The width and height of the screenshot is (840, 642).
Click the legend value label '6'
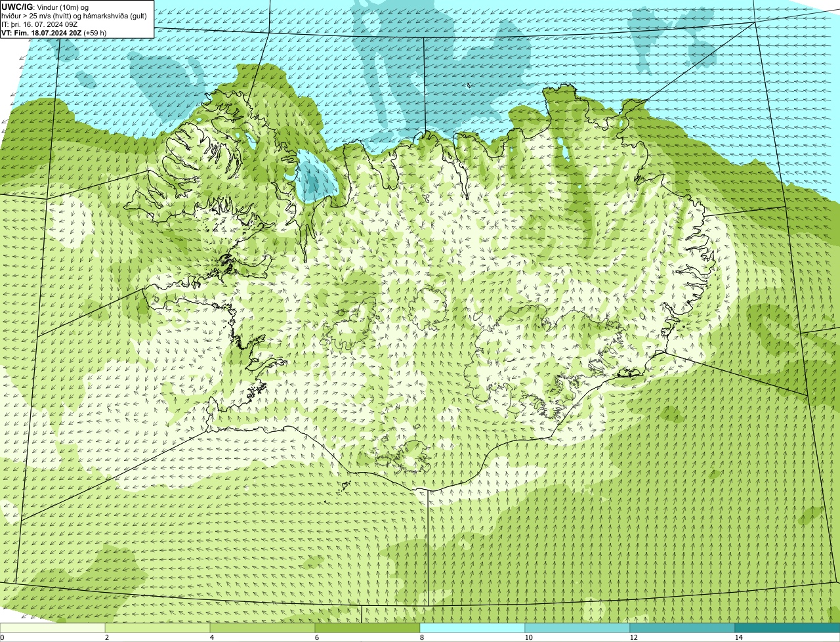point(316,637)
